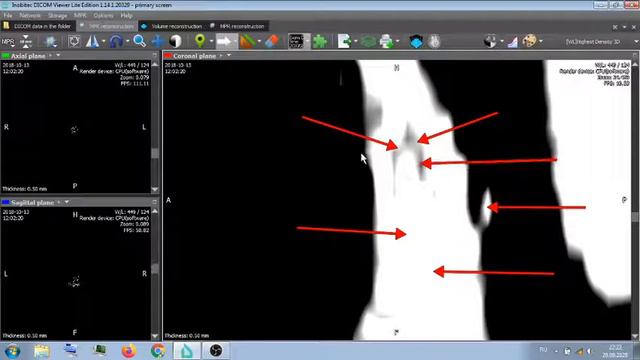The image size is (640, 360).
Task: Open dropdown arrow next to sphere icon
Action: coord(502,41)
